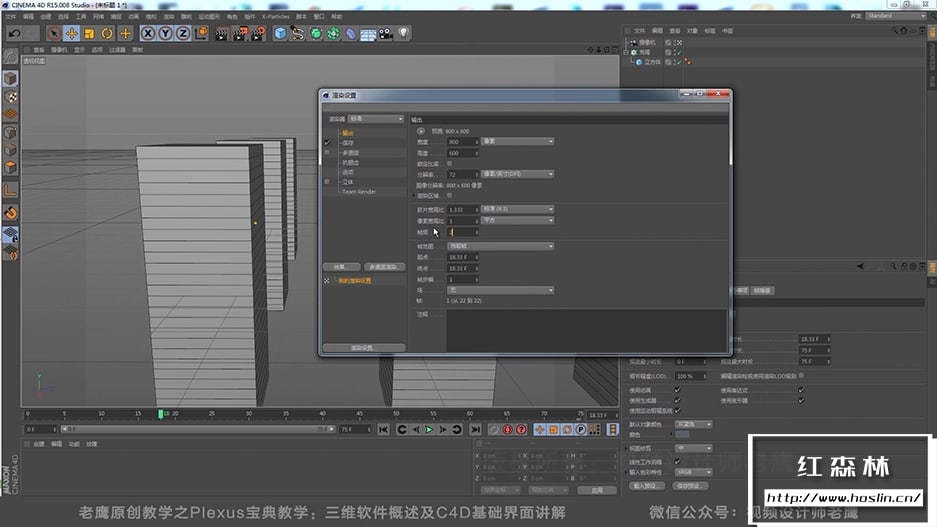Click the Apply button in coordinates panel

597,491
